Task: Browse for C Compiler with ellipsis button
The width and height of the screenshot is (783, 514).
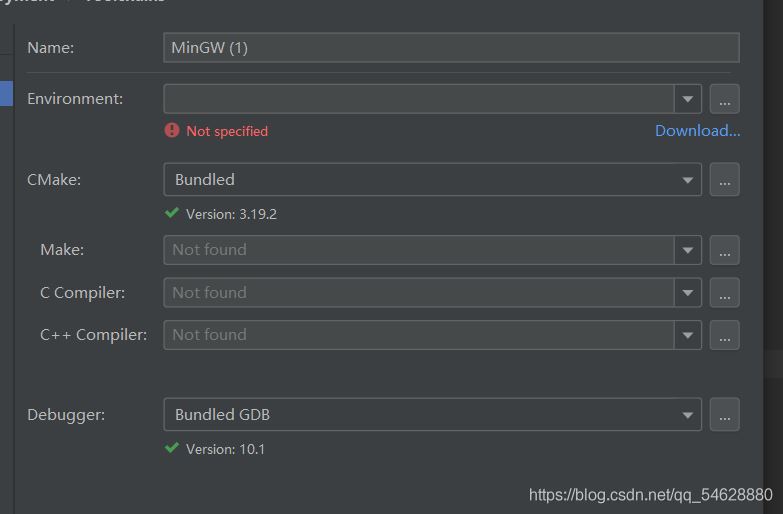Action: point(724,293)
